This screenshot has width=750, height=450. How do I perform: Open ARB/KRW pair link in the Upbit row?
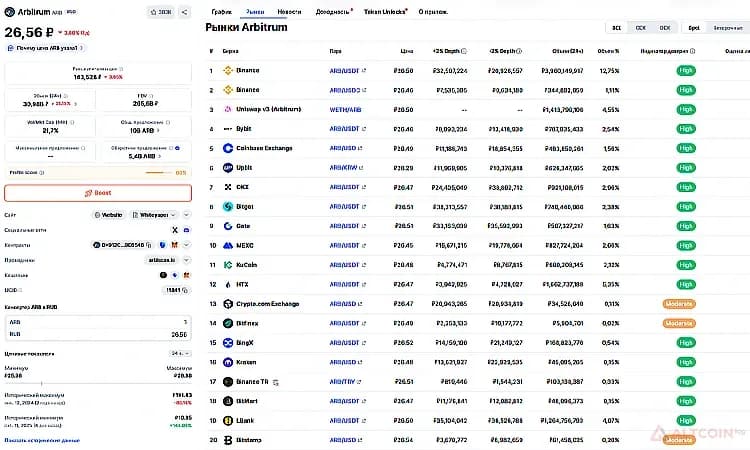tap(346, 168)
